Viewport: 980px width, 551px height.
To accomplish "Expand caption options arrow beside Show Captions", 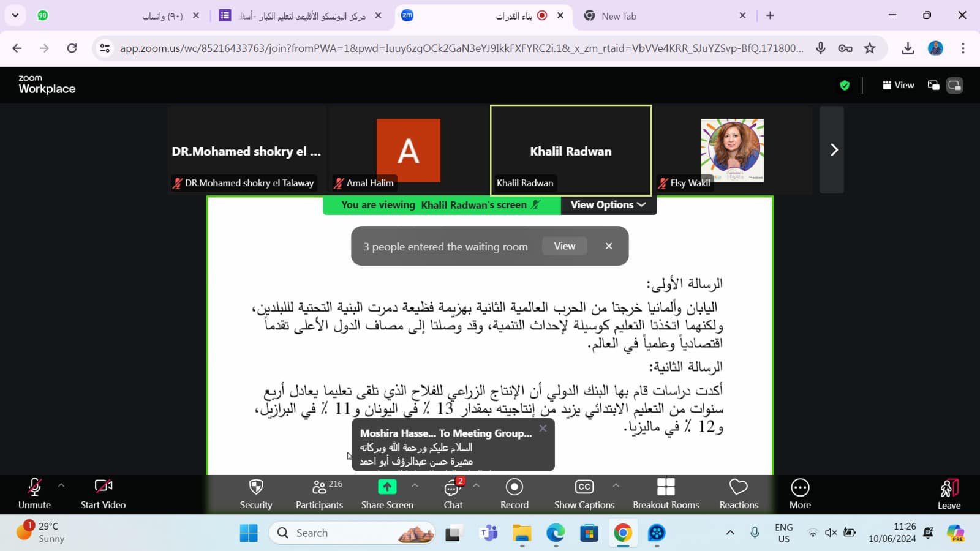I will [x=616, y=485].
